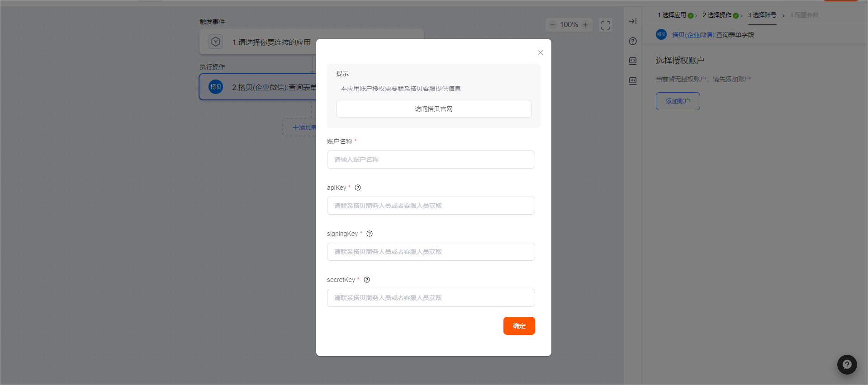Open the help question mark in sidebar
Screen dimensions: 868x385
click(x=633, y=41)
